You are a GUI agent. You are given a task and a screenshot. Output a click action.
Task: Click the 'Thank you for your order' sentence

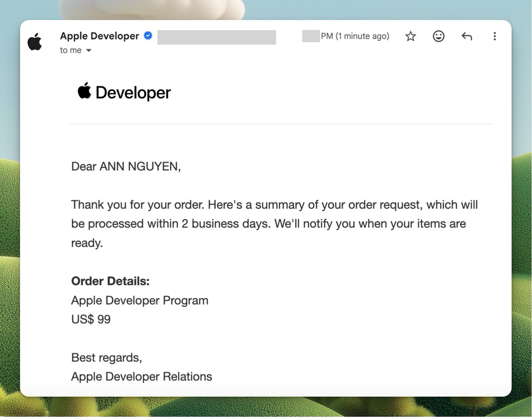pyautogui.click(x=137, y=205)
